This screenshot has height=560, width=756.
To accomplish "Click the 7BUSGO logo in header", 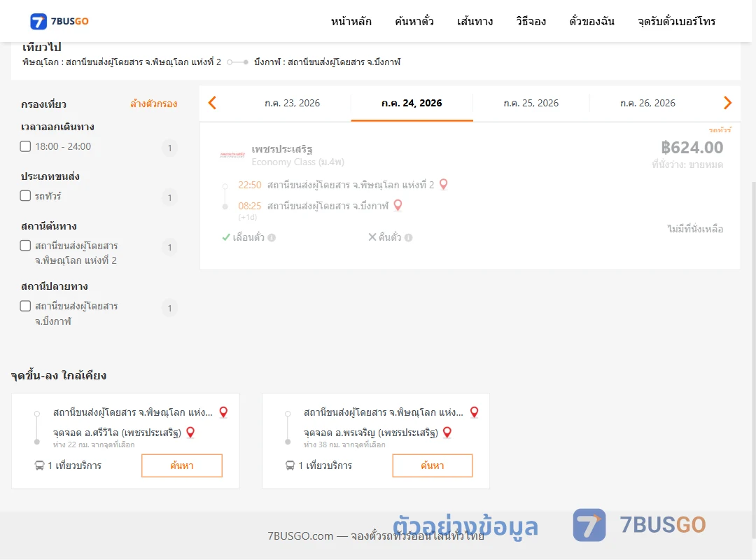I will point(59,21).
